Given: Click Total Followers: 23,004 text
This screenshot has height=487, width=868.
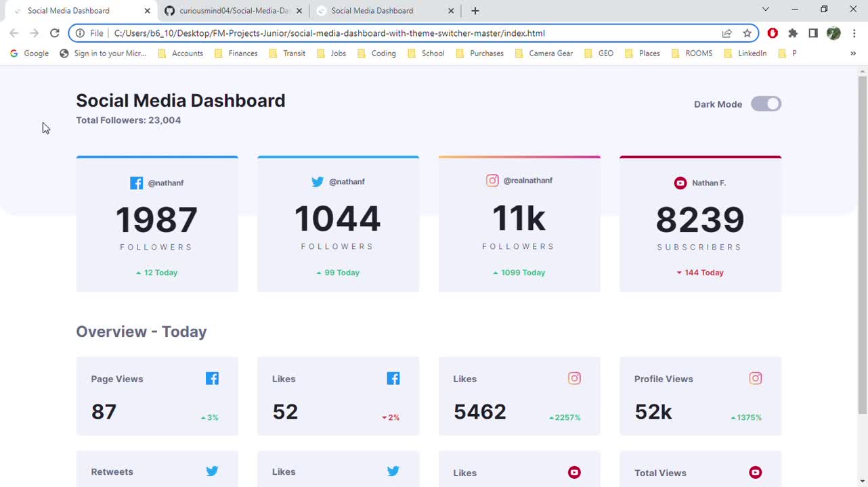Looking at the screenshot, I should 128,120.
